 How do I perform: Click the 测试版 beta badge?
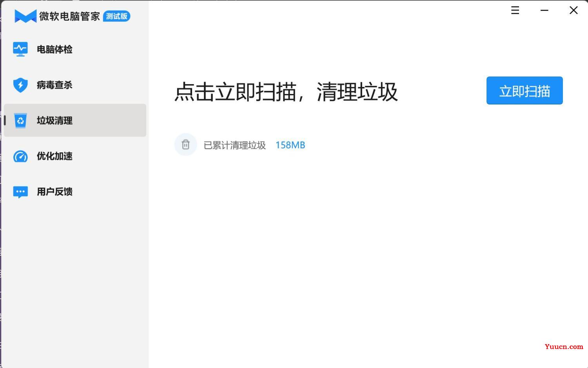pyautogui.click(x=116, y=16)
